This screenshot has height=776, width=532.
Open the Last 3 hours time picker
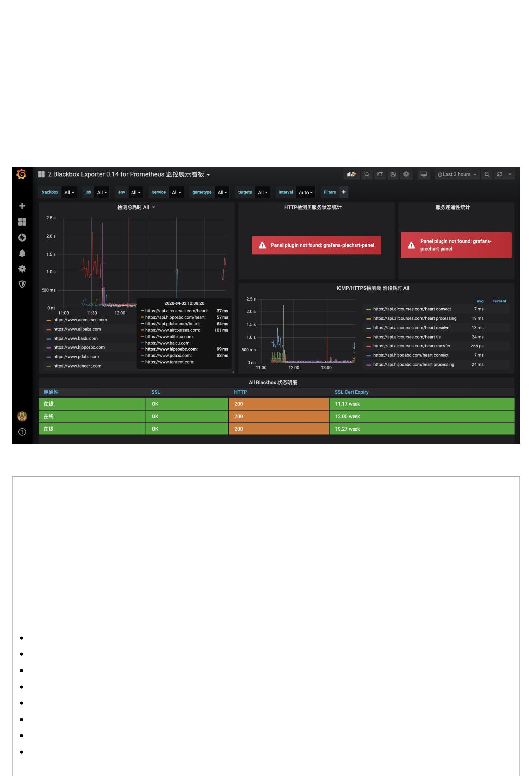click(x=457, y=174)
